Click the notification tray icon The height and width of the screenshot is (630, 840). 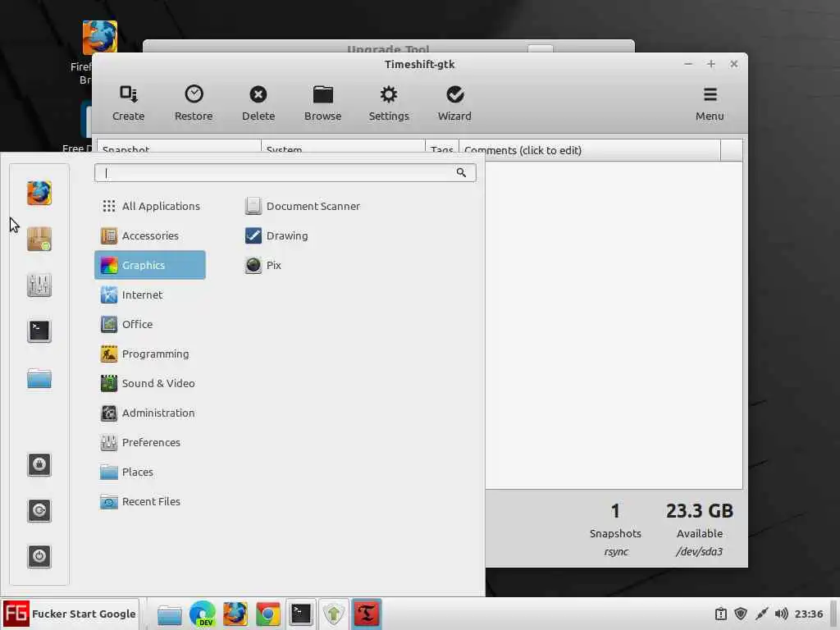(721, 614)
